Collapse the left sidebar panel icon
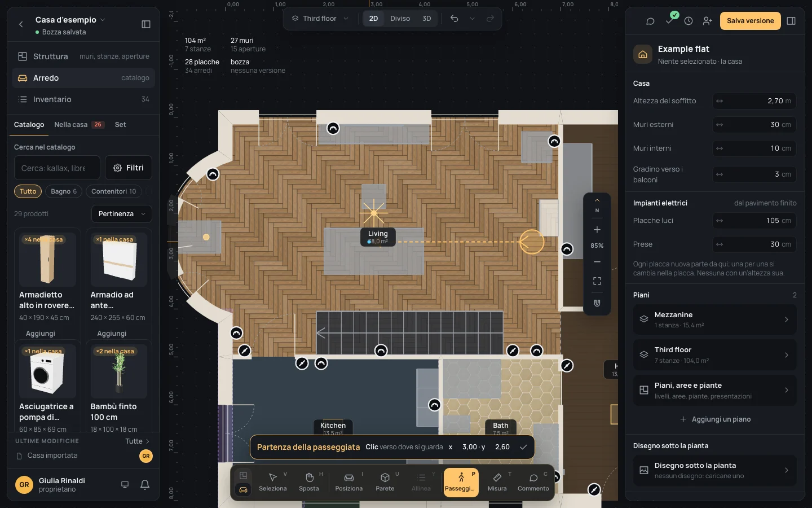Screen dimensions: 812x508 pos(146,24)
